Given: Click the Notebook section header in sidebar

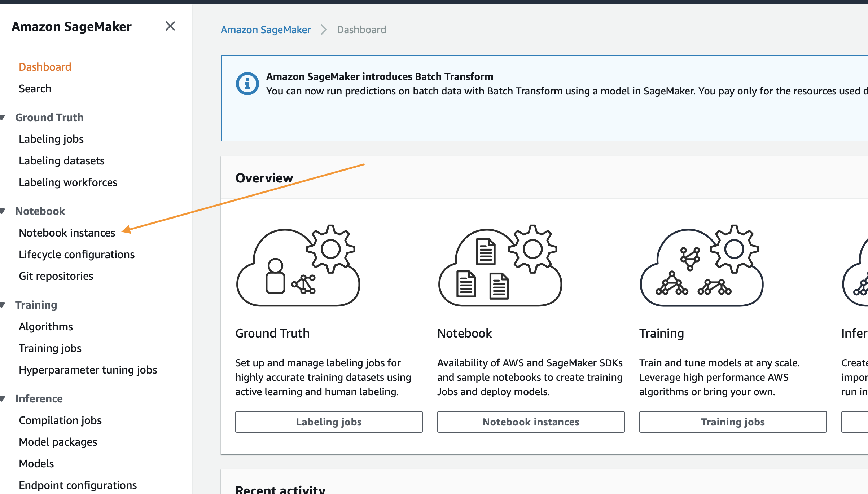Looking at the screenshot, I should coord(40,211).
